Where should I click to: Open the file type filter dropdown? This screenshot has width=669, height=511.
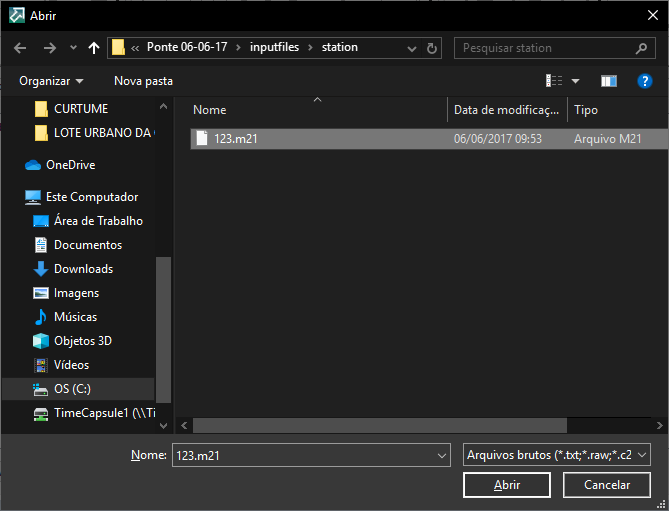pos(557,455)
